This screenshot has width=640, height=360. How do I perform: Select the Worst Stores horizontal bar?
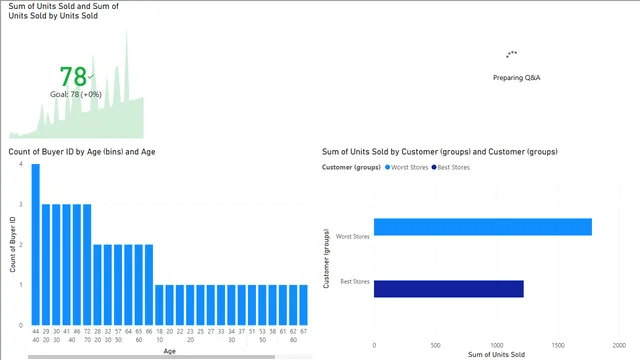tap(483, 227)
